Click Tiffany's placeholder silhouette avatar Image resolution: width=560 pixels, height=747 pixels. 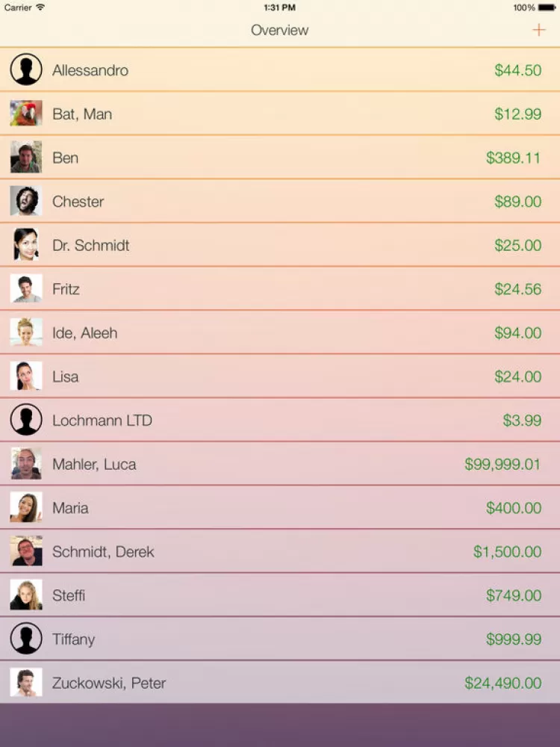tap(26, 639)
